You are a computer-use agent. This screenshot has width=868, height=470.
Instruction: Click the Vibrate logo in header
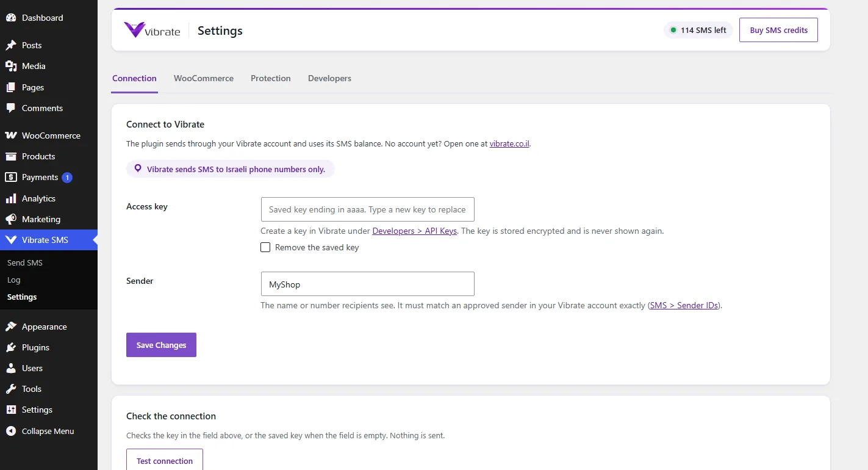click(x=152, y=31)
